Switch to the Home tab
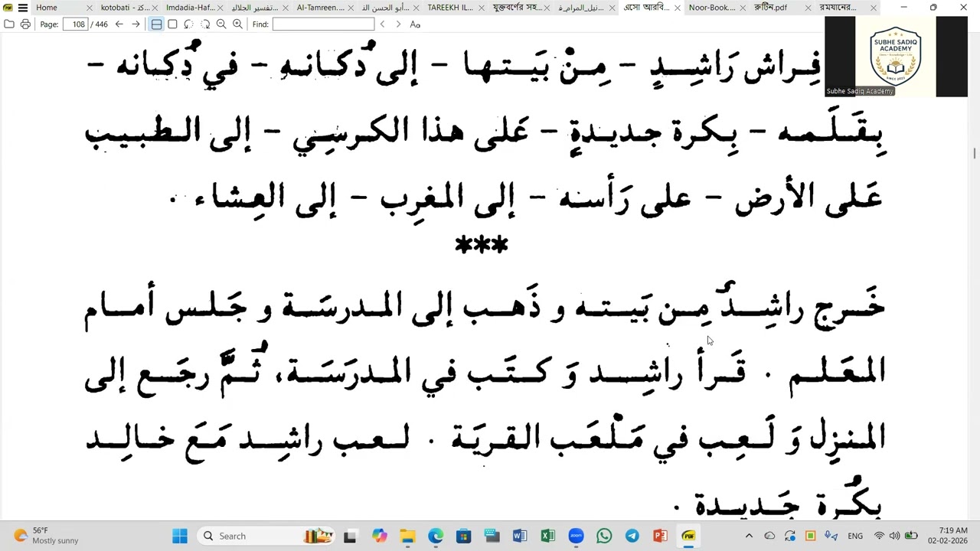The width and height of the screenshot is (980, 551). (x=46, y=8)
